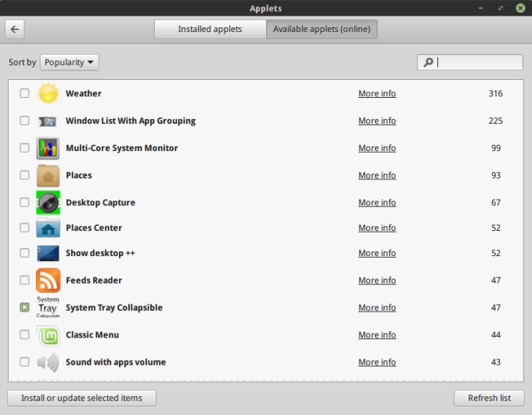
Task: Click the magnifier icon in search box
Action: click(x=428, y=62)
